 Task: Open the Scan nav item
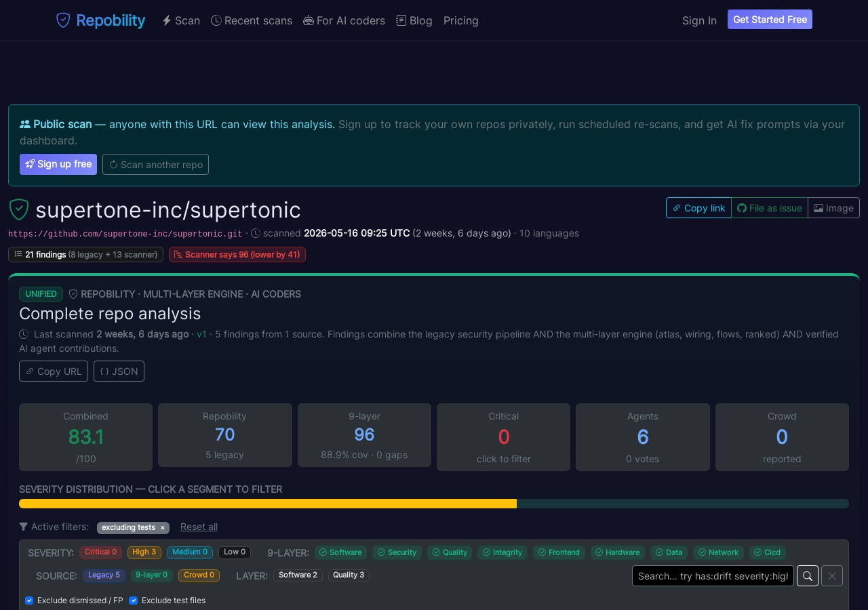[x=181, y=20]
